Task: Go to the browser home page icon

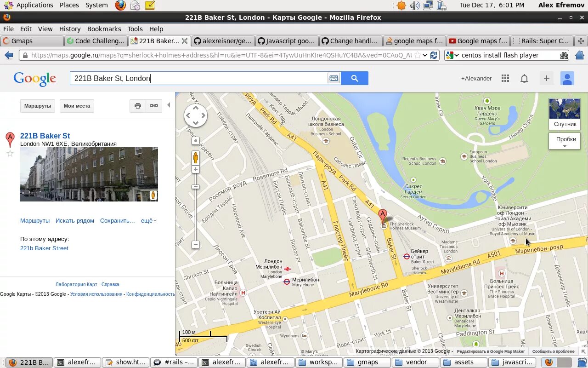Action: pos(579,55)
